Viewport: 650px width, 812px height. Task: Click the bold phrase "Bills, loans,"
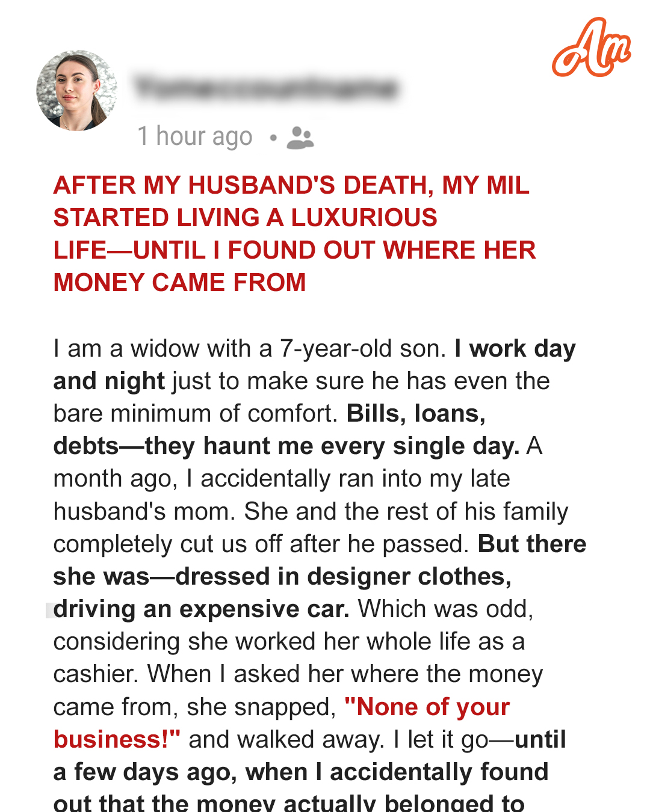coord(416,414)
